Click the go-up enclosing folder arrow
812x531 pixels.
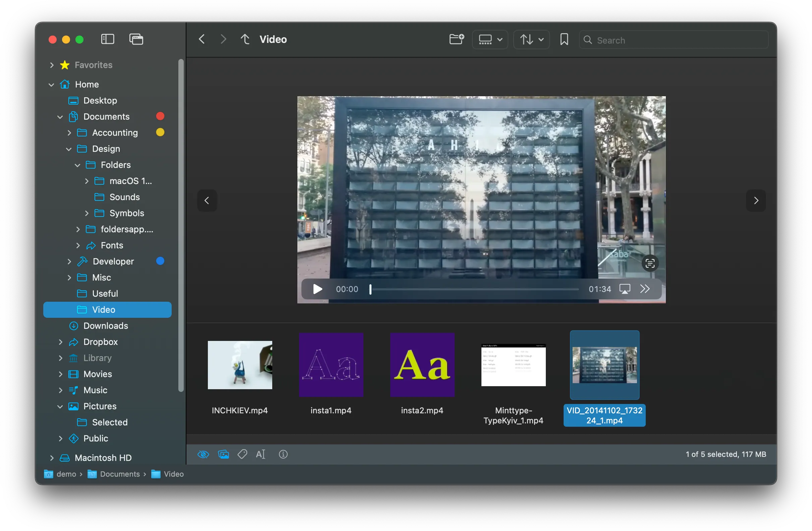pos(245,39)
